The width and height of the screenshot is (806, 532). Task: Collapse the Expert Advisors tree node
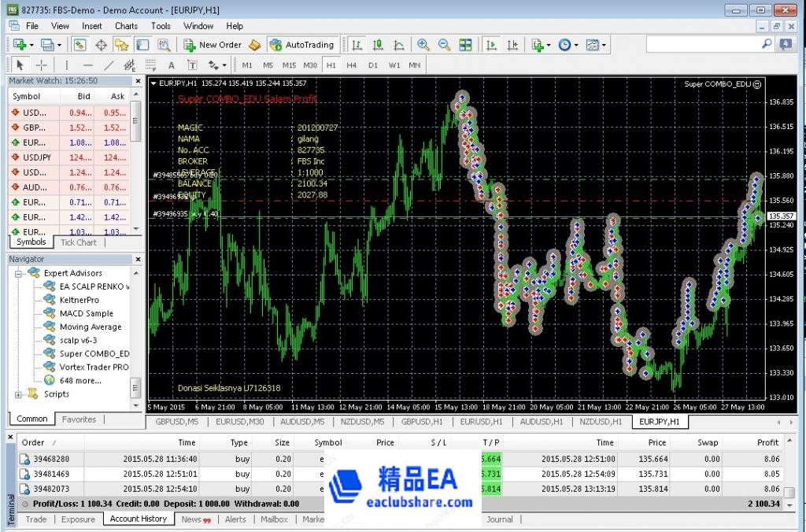point(18,273)
